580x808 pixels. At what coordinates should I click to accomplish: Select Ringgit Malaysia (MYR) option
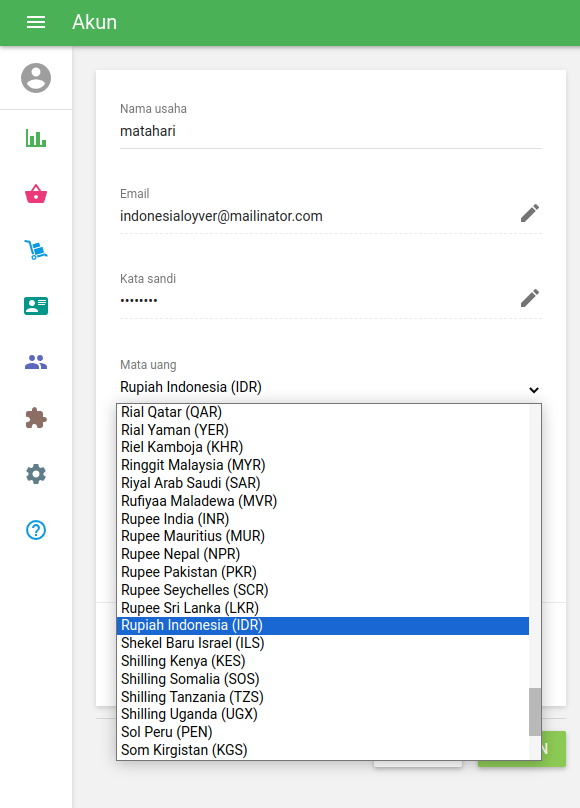coord(194,464)
